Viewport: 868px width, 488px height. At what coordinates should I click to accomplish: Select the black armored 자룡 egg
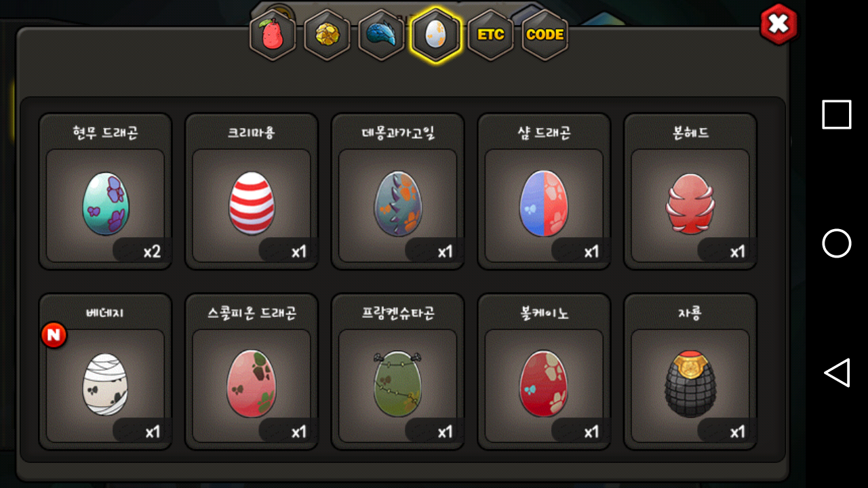(690, 372)
